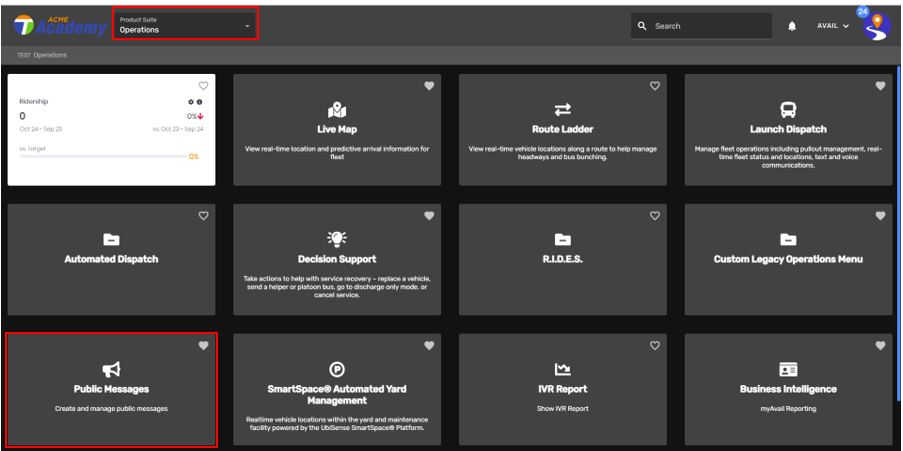Click the Ridership vs. Target progress bar
The image size is (903, 451).
(x=104, y=157)
